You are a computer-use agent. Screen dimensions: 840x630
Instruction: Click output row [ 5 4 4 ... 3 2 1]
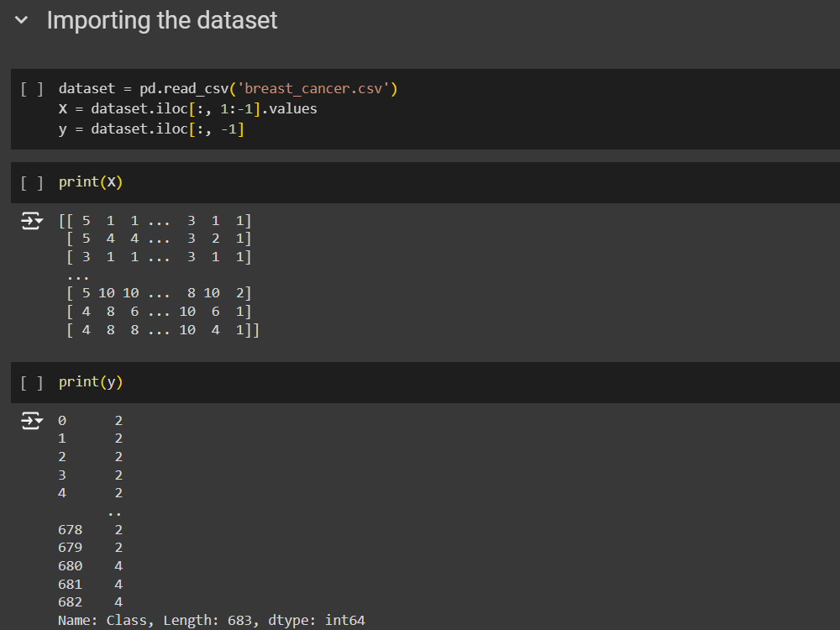point(159,239)
